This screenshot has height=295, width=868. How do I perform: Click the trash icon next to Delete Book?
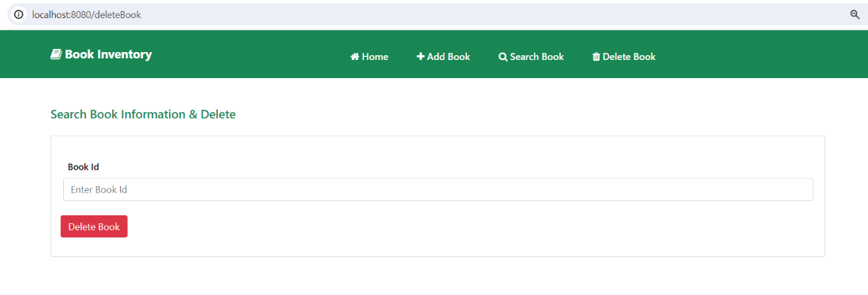coord(597,57)
